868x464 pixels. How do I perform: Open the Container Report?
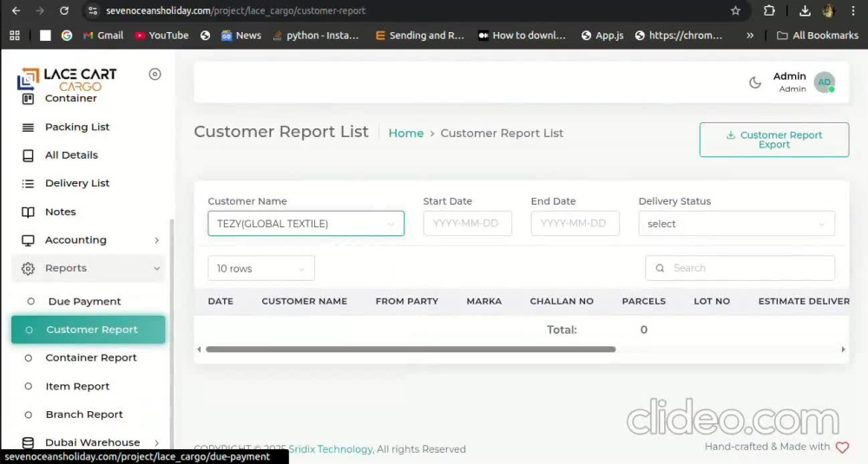point(91,358)
